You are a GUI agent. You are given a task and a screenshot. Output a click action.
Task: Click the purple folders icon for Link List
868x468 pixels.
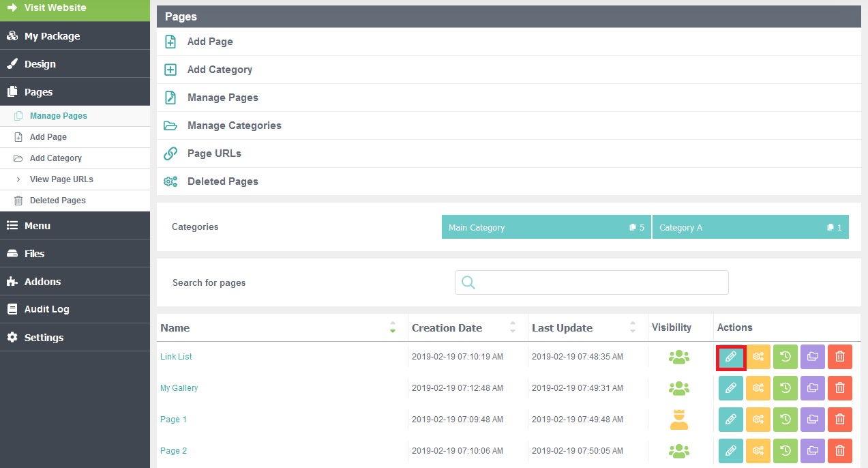(812, 357)
